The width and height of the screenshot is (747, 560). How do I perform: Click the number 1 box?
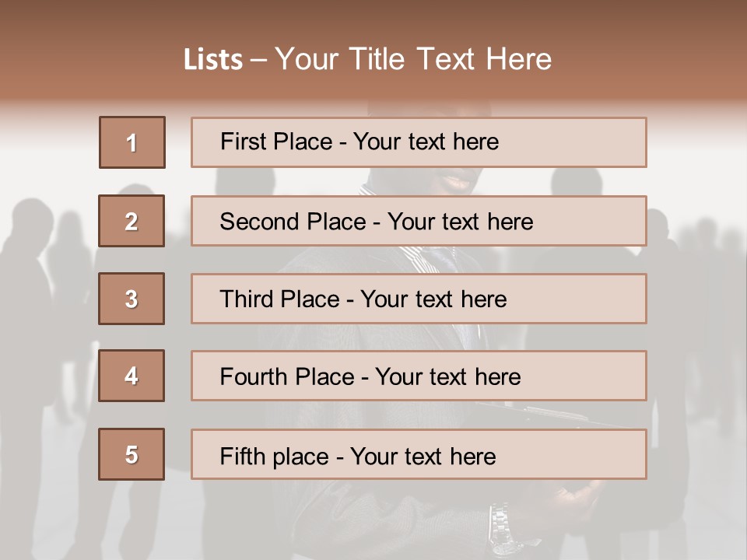[x=132, y=142]
